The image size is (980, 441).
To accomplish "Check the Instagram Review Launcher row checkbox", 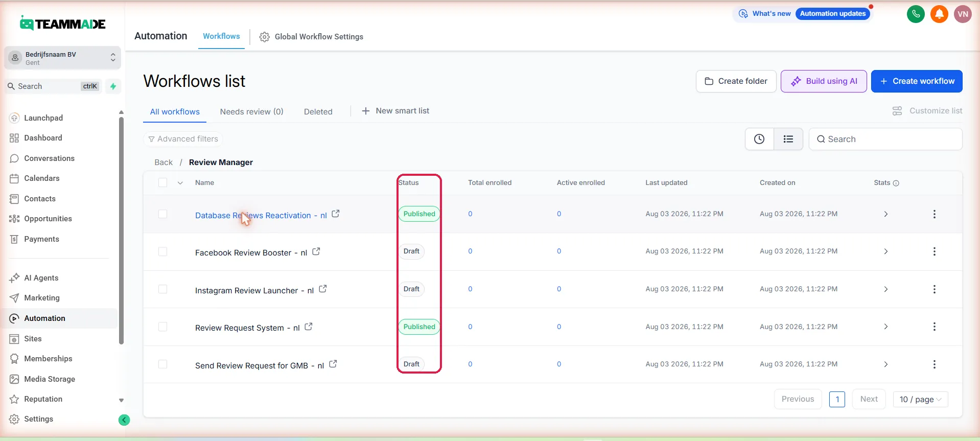I will [x=163, y=289].
